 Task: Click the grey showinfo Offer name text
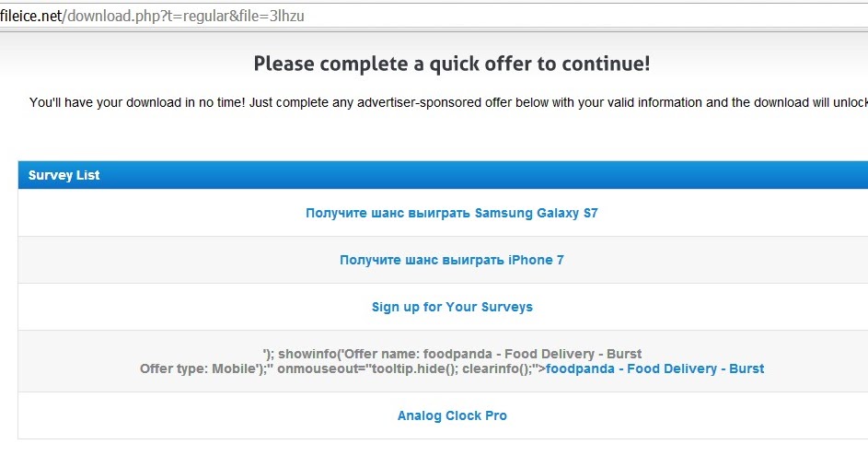click(452, 354)
